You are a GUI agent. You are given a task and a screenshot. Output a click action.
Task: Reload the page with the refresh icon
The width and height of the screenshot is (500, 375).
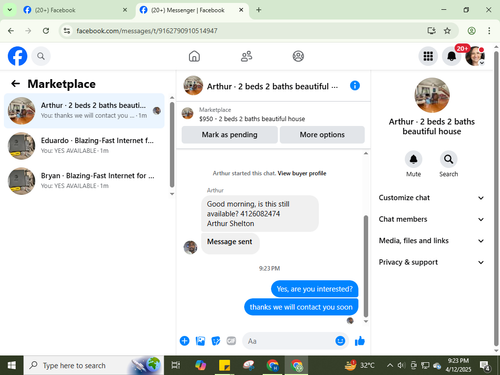pyautogui.click(x=46, y=31)
